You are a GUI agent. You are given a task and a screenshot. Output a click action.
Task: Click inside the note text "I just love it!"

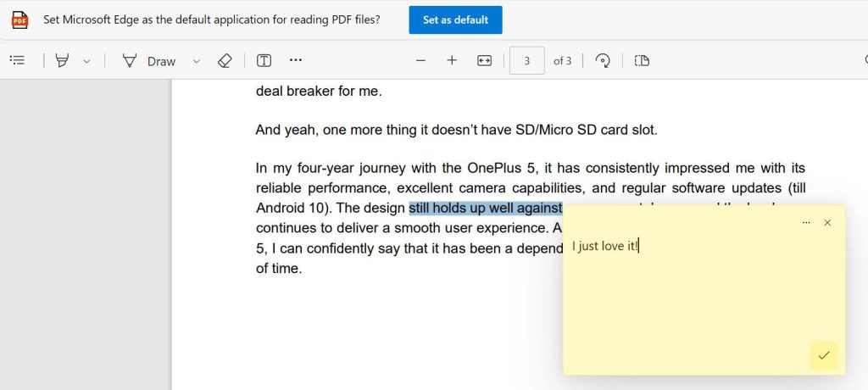604,246
